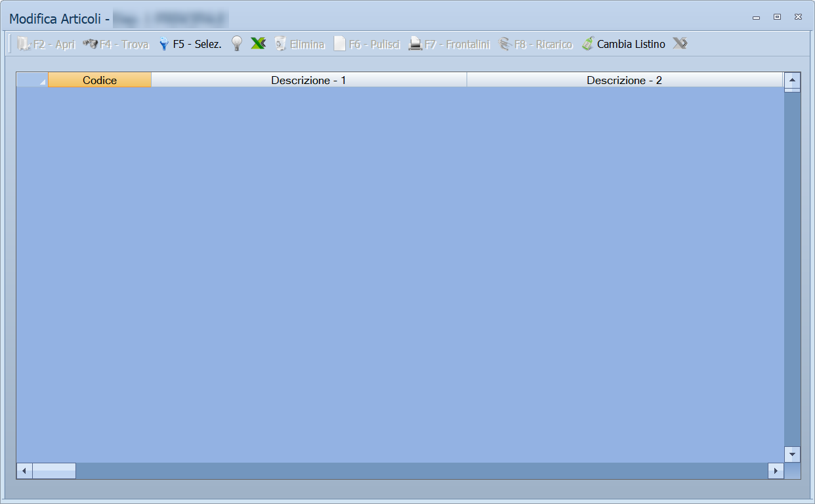Close the Modifica Articoli window
Viewport: 815px width, 504px height.
[x=798, y=17]
